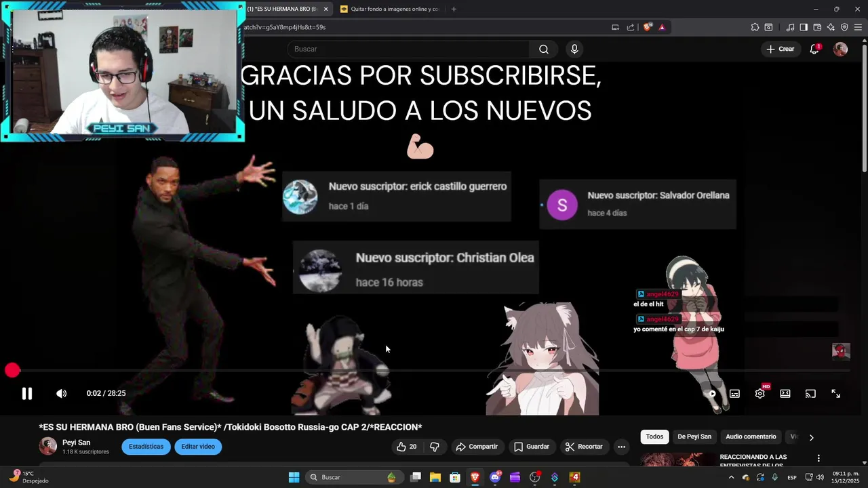The image size is (868, 488).
Task: Click the share page icon in address bar
Action: click(x=631, y=27)
